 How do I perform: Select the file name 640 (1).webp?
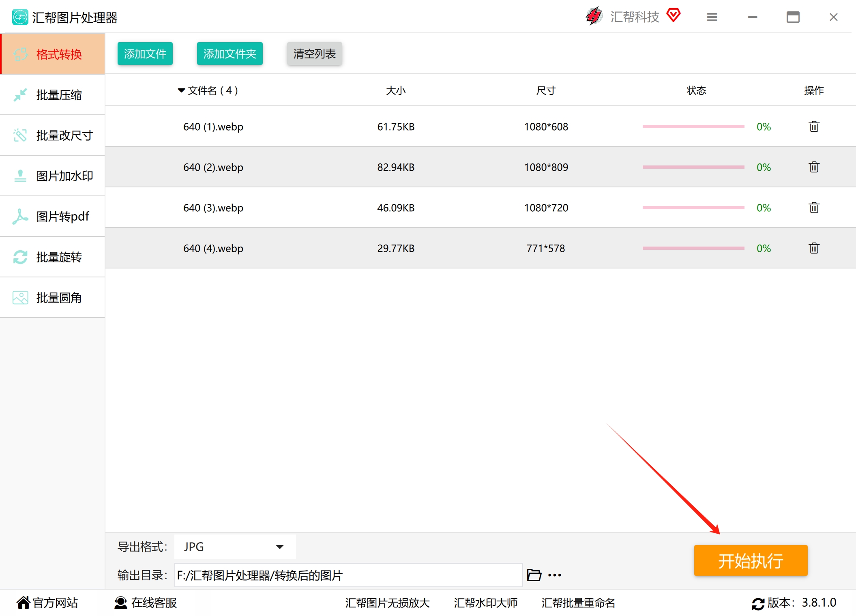tap(213, 127)
